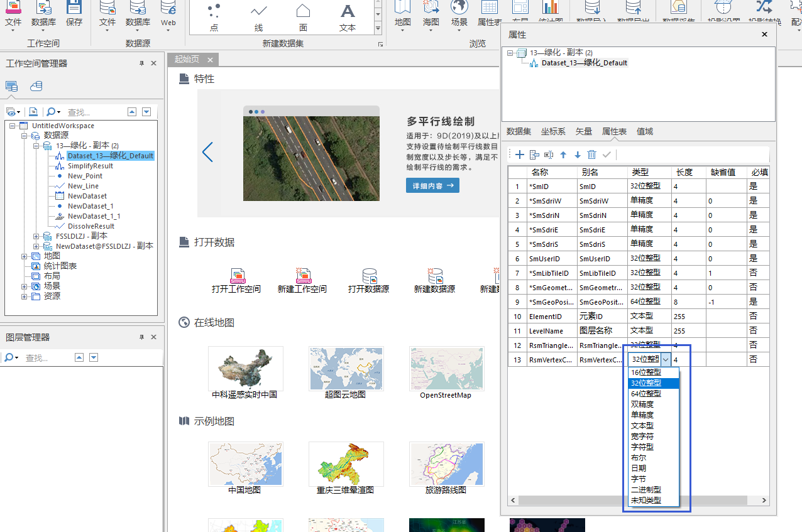
Task: Open the OpenStreetMap online map thumbnail
Action: click(446, 368)
